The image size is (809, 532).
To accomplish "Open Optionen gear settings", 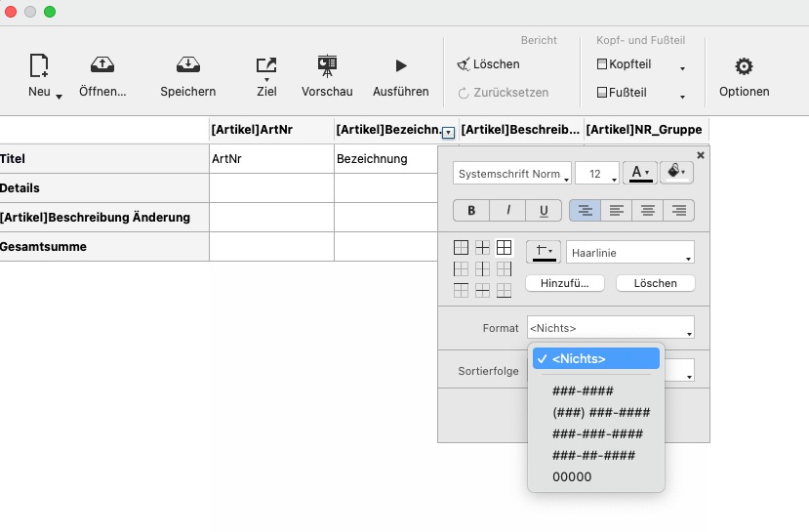I will (744, 66).
